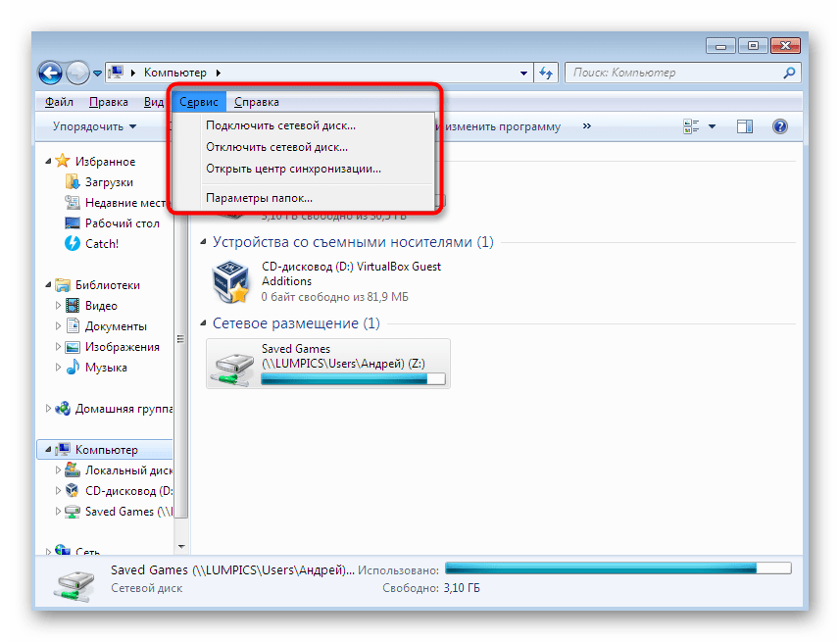Click the Изображения library icon
The image size is (840, 642).
[x=73, y=347]
